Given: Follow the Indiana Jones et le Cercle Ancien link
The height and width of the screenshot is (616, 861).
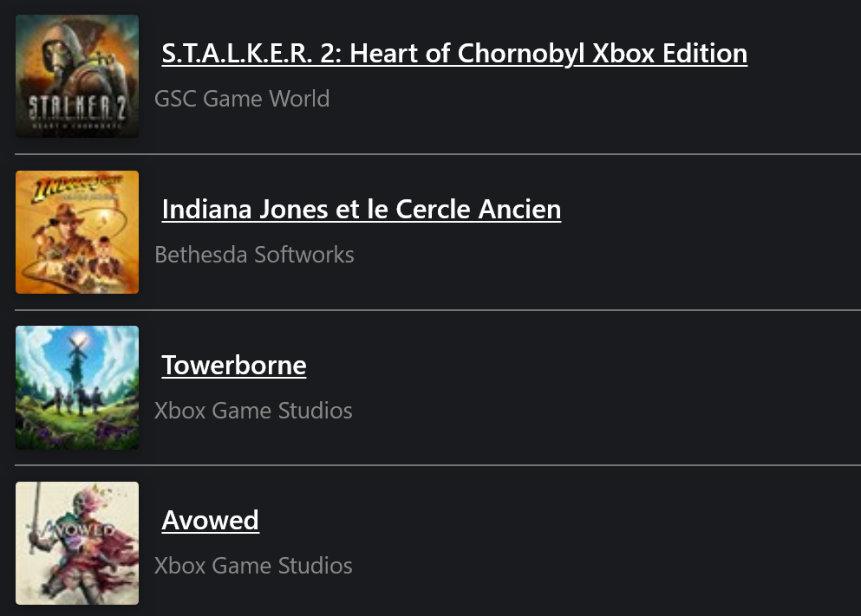Looking at the screenshot, I should click(362, 210).
